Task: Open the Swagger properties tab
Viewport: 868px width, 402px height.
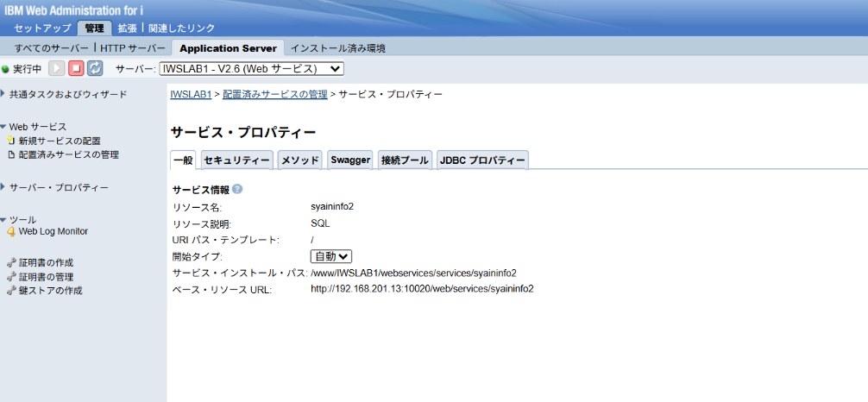Action: [350, 160]
